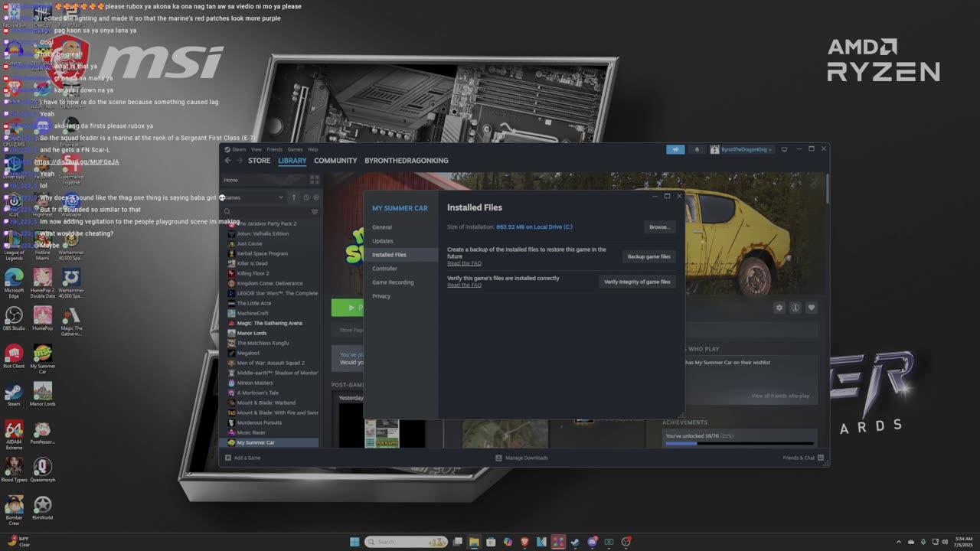Viewport: 980px width, 551px height.
Task: Open BYRONTHEDRAGONKING profile tab
Action: 407,161
